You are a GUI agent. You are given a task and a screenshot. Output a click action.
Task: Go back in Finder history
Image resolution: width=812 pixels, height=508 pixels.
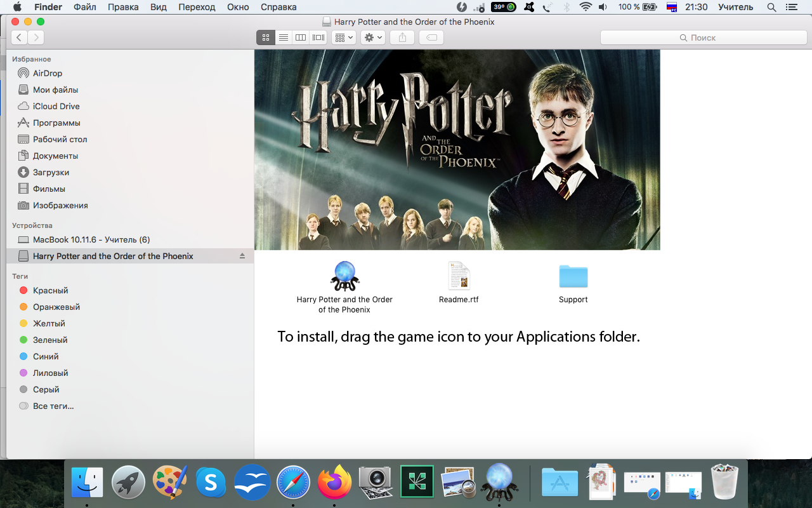[19, 37]
